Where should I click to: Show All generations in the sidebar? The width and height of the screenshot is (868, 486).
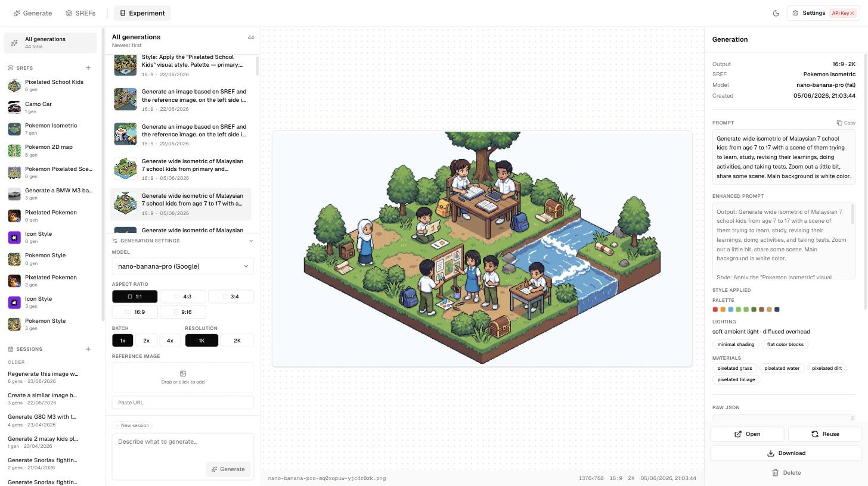pos(50,43)
